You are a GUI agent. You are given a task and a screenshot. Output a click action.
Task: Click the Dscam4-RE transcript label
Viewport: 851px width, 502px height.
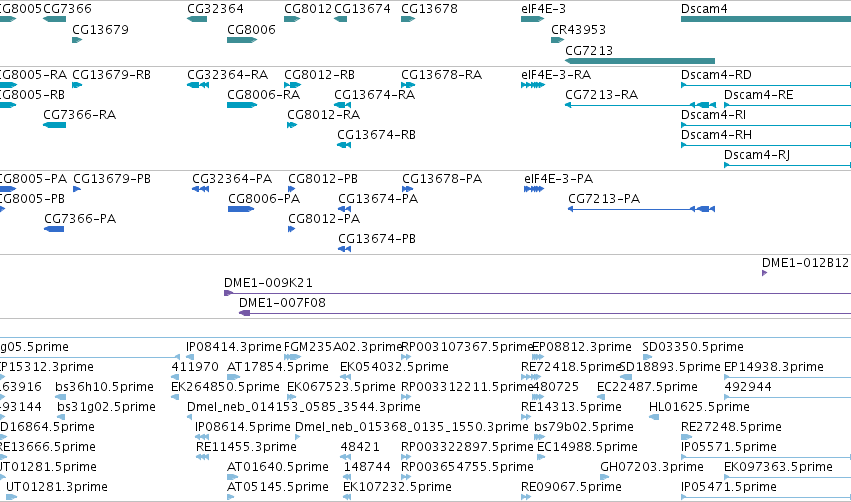pyautogui.click(x=758, y=94)
